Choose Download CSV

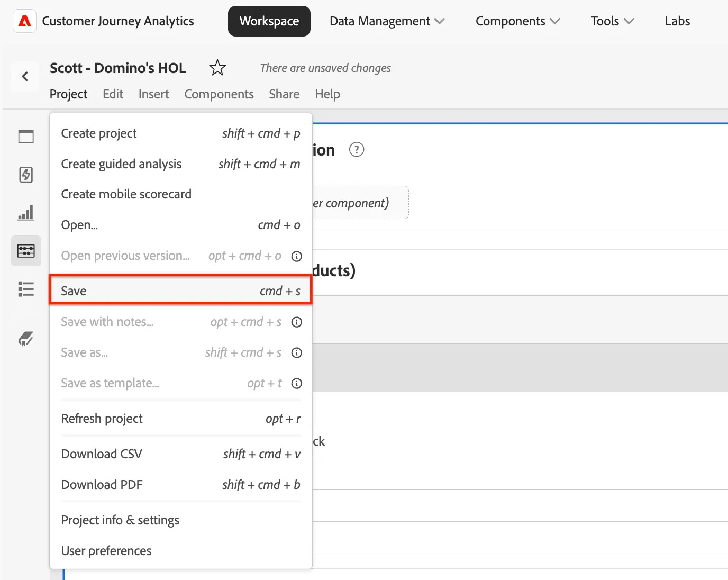(x=181, y=454)
